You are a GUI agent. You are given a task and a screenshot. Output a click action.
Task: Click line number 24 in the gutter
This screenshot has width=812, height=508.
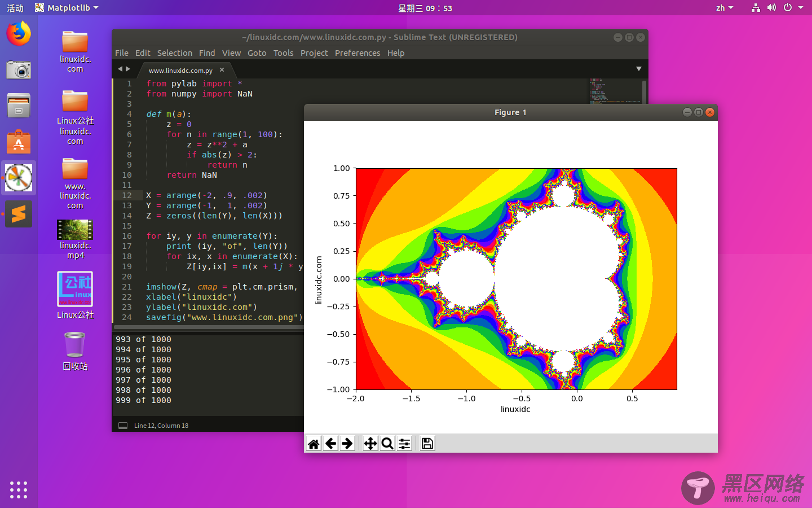tap(127, 317)
